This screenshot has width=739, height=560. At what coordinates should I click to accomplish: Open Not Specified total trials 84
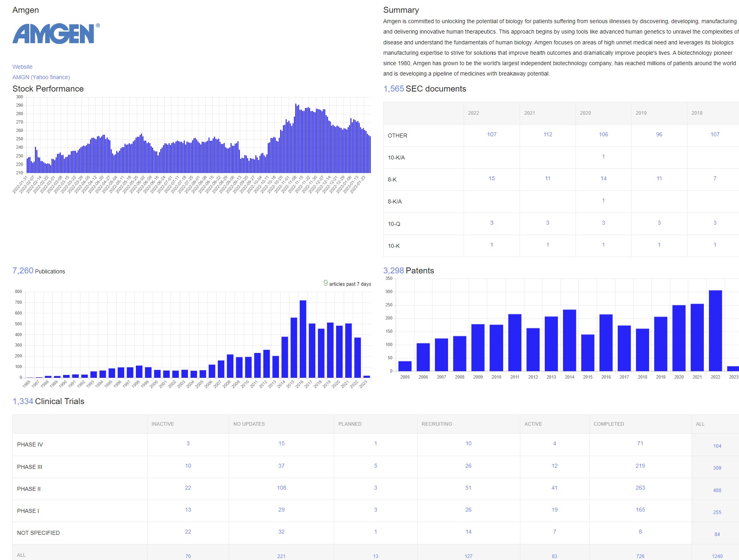[717, 534]
